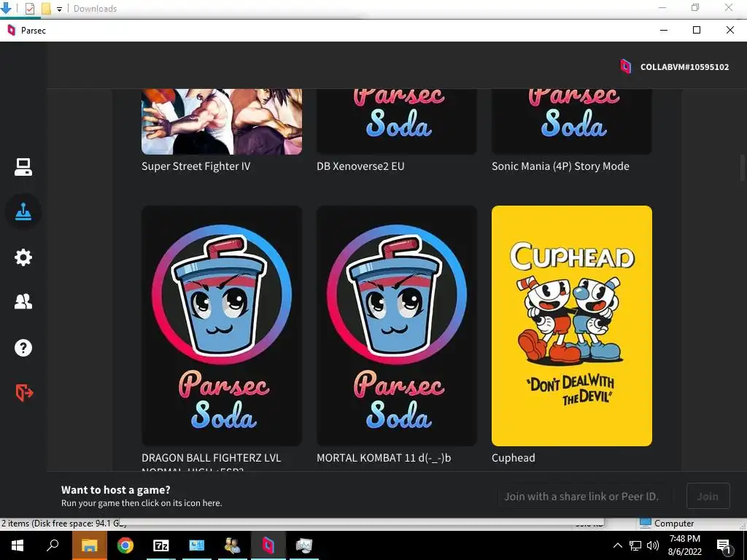Open the Sonic Mania (4P) Story Mode card
Image resolution: width=747 pixels, height=560 pixels.
tap(572, 122)
